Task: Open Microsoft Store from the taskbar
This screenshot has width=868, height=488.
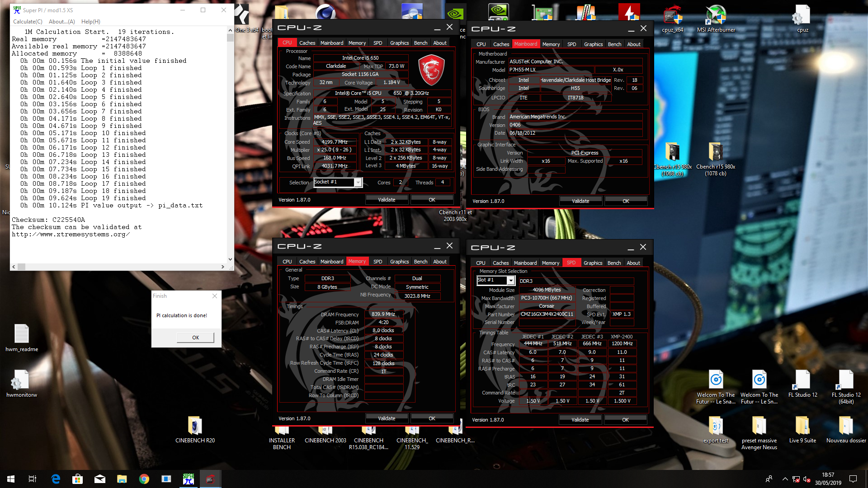Action: pos(78,479)
